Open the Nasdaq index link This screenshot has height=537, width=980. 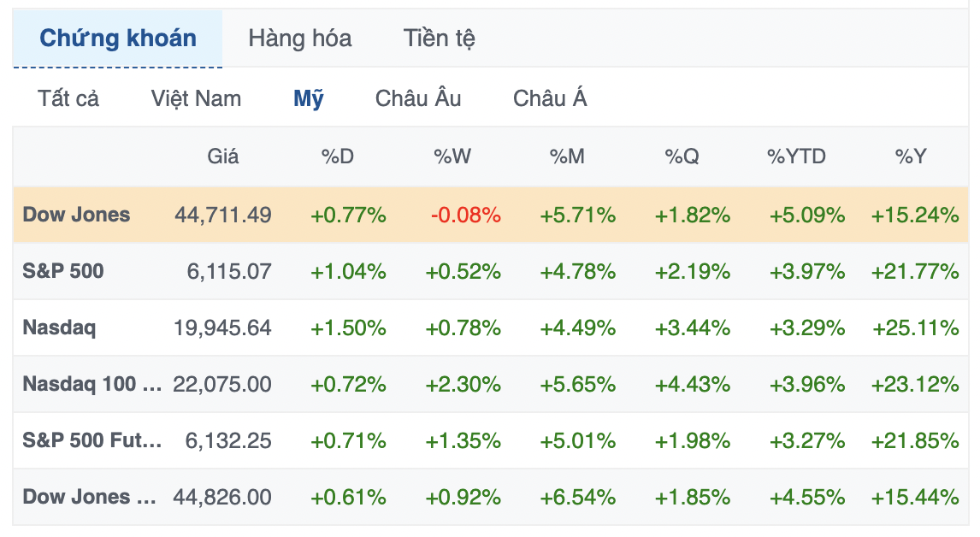pyautogui.click(x=59, y=328)
